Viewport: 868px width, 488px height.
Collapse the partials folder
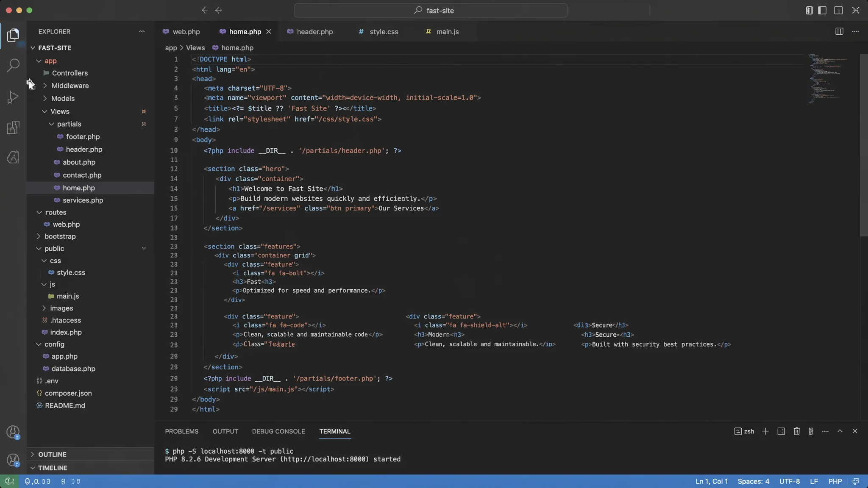point(51,124)
